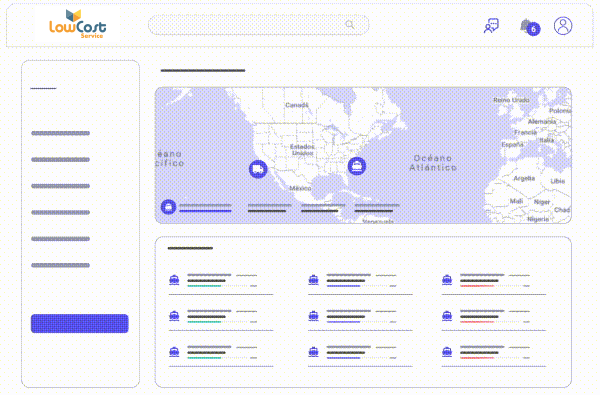Screen dimensions: 600x395
Task: Select the last sidebar menu item
Action: pos(60,265)
